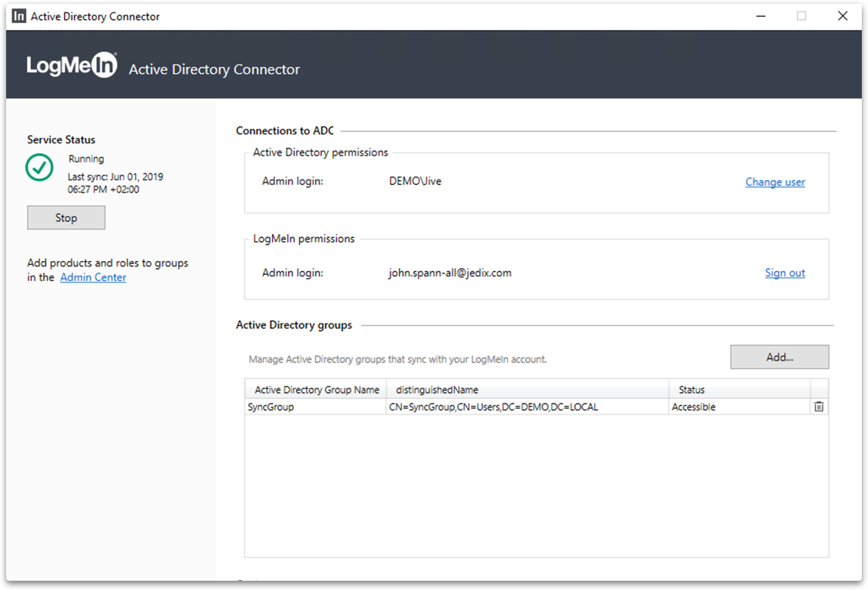The width and height of the screenshot is (868, 590).
Task: Click the Accessible status cell for SyncGroup
Action: 693,407
